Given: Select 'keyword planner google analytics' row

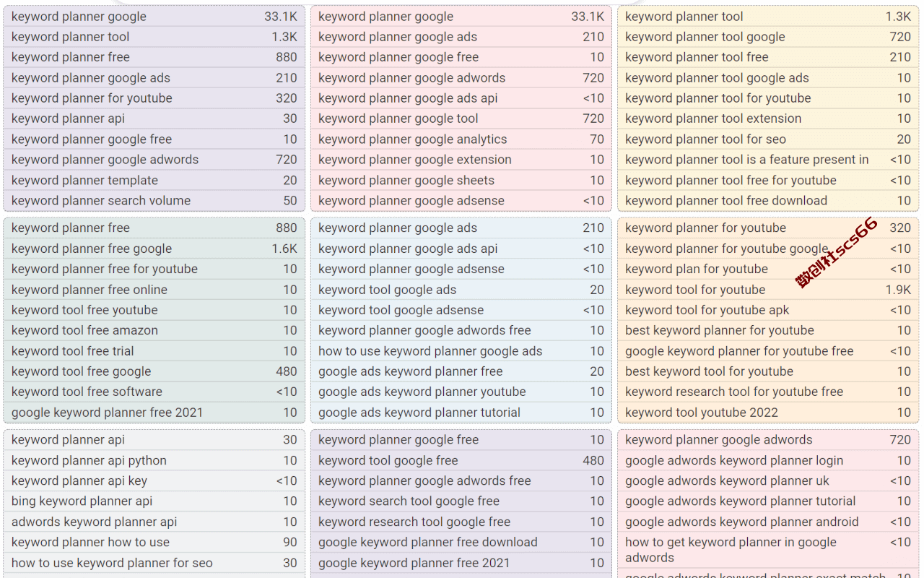Looking at the screenshot, I should pos(461,139).
